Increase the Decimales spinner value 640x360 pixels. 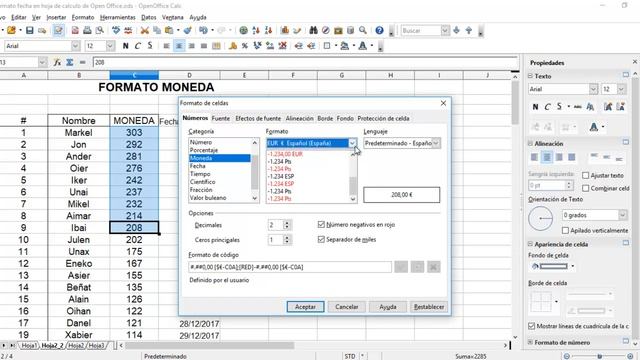(x=287, y=222)
